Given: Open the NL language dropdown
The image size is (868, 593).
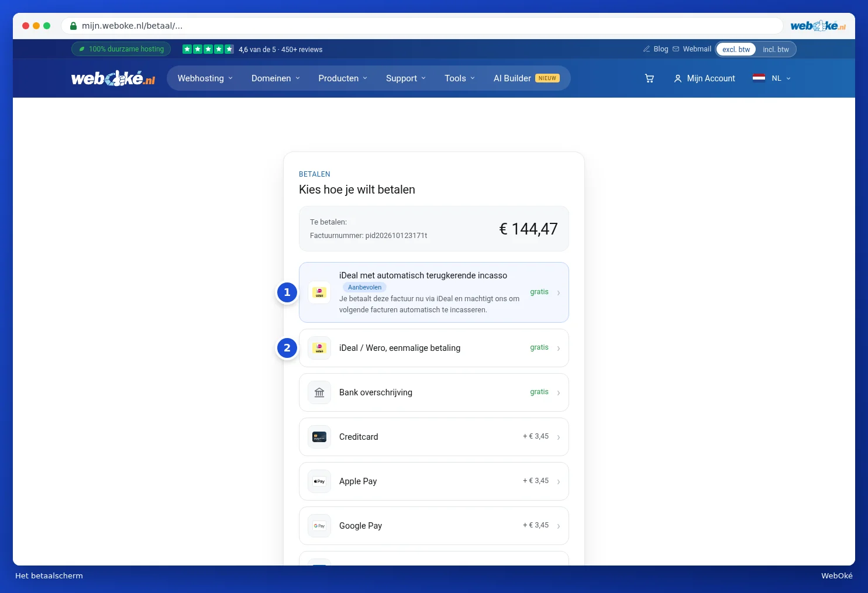Looking at the screenshot, I should tap(781, 78).
